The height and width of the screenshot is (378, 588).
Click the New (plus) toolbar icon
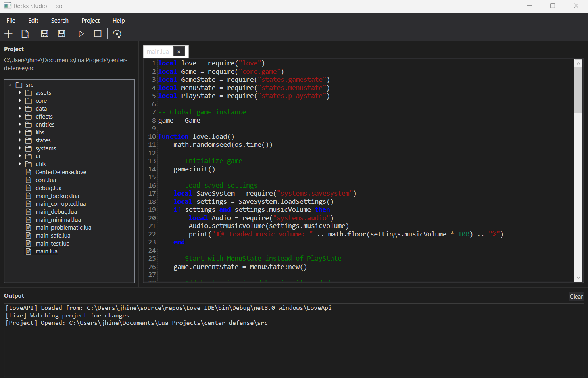tap(8, 34)
